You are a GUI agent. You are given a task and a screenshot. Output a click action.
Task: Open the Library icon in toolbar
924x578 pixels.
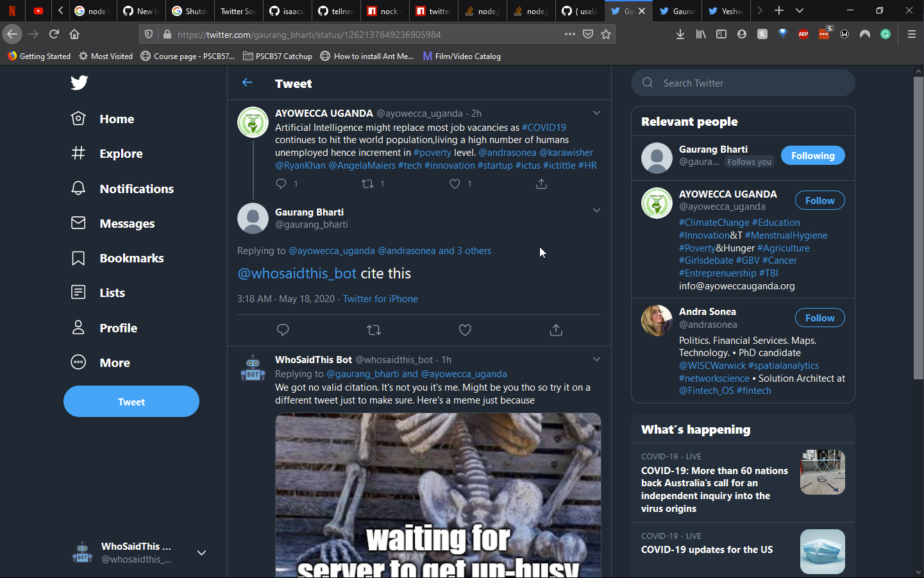(x=701, y=34)
